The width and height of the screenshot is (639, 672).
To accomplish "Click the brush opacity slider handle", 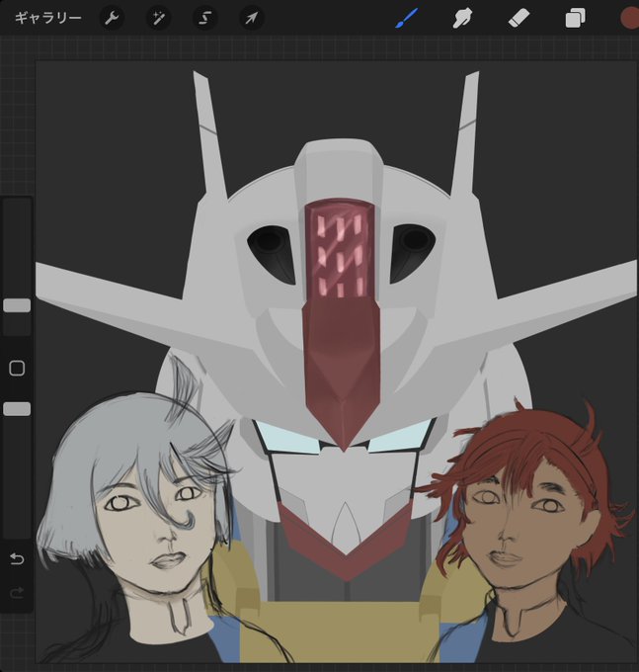I will pyautogui.click(x=17, y=409).
